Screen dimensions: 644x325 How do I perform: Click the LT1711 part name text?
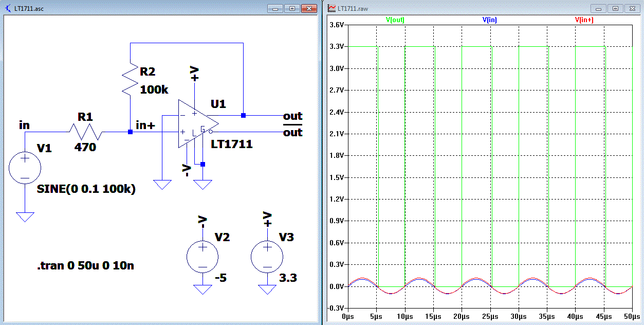point(232,145)
